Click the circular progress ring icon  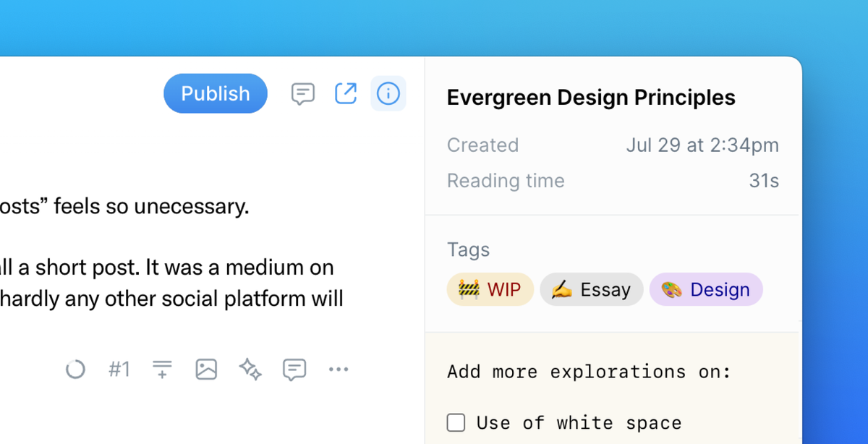coord(75,370)
